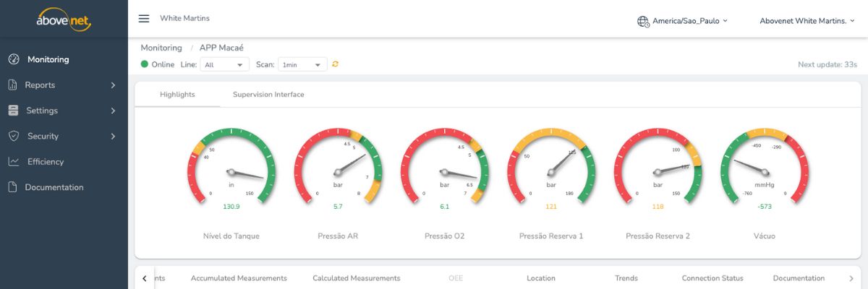Click the Pressão AR gauge

[x=338, y=166]
